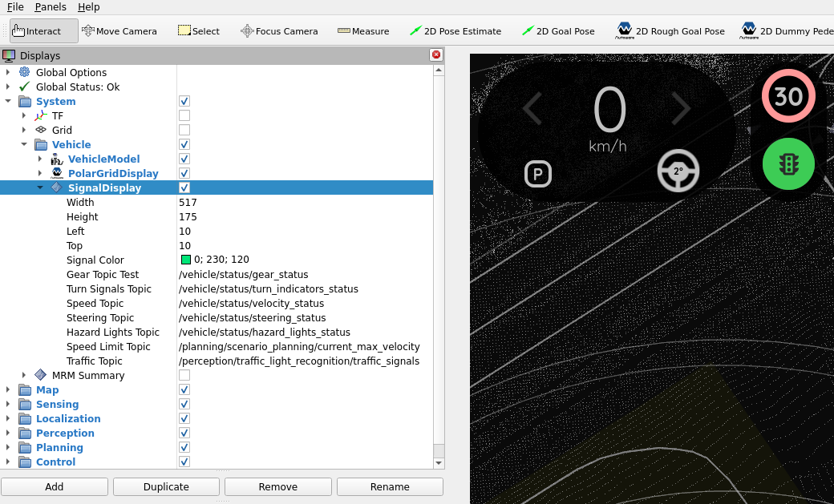The image size is (834, 504).
Task: Expand the VehicleModel item
Action: coord(39,159)
